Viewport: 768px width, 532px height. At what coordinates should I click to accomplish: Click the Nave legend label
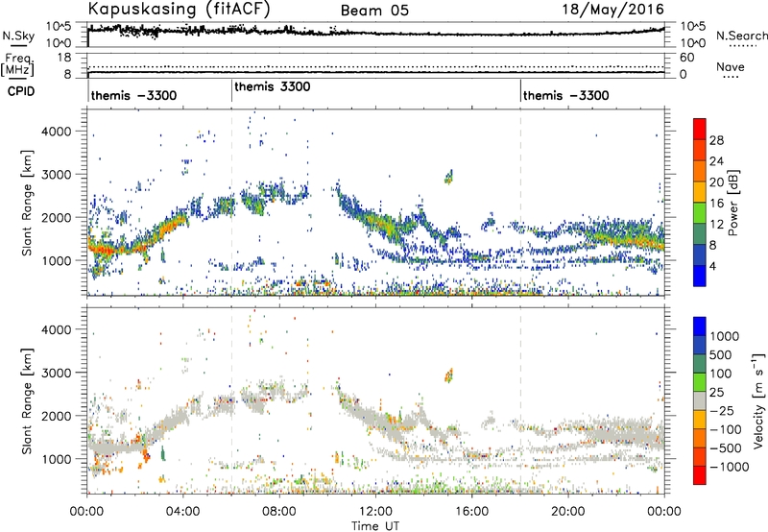click(730, 66)
